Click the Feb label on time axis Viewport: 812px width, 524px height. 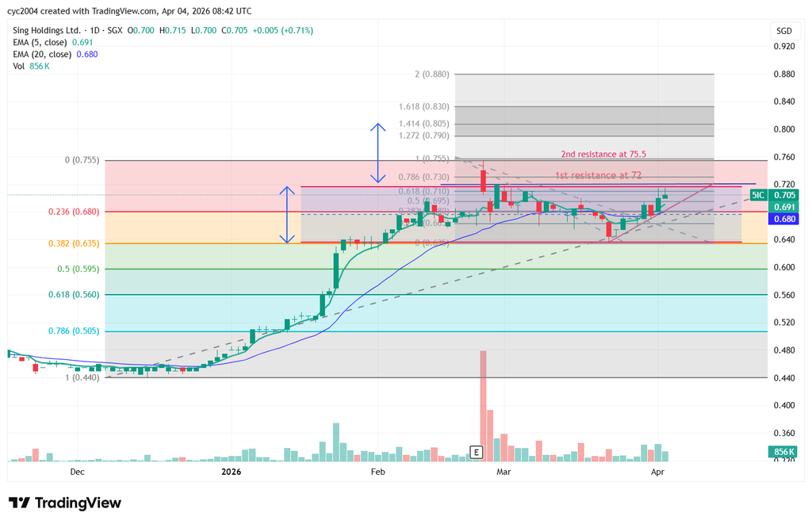click(x=378, y=472)
